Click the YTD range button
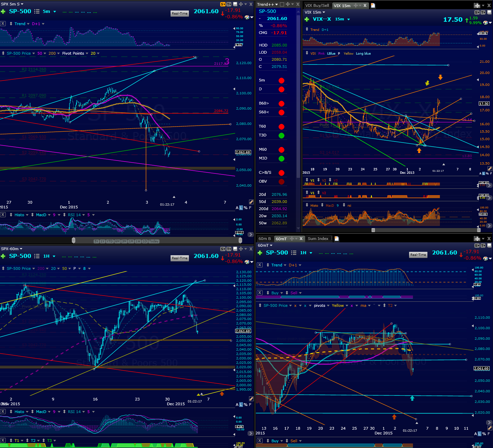493x448 pixels. [x=109, y=241]
